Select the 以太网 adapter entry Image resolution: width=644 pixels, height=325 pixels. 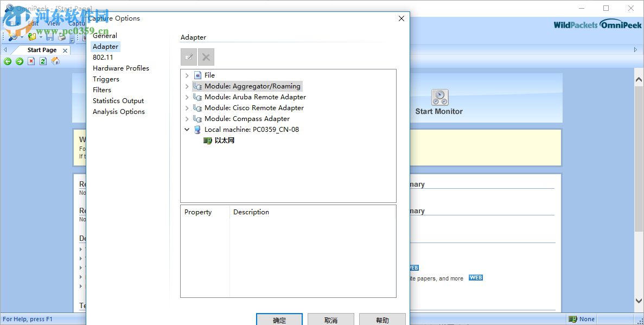coord(224,141)
